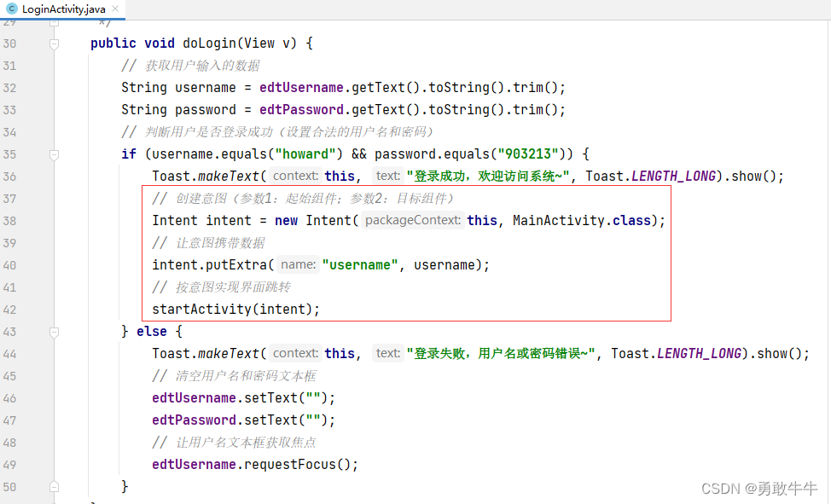The height and width of the screenshot is (504, 831).
Task: Click the comment '创建意图' on line 37
Action: (303, 199)
